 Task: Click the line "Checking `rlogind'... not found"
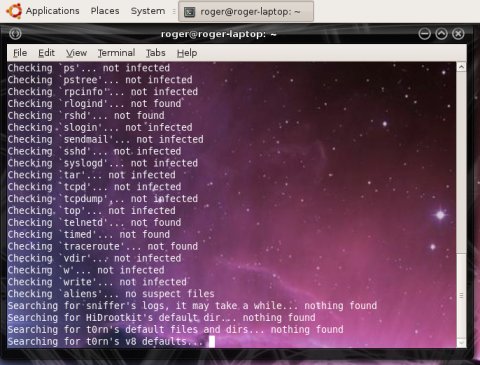pos(94,104)
